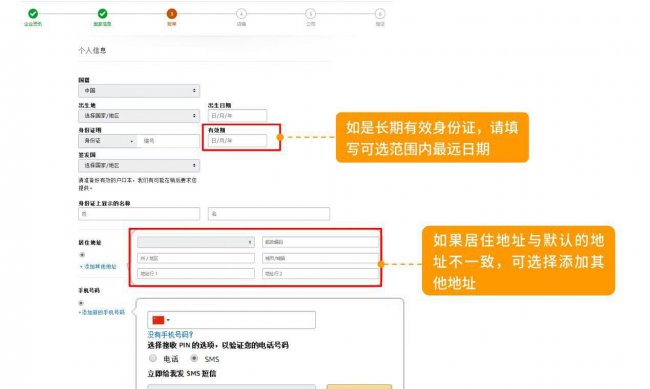Click the 出生日期 date field
This screenshot has width=650, height=389.
[x=237, y=116]
